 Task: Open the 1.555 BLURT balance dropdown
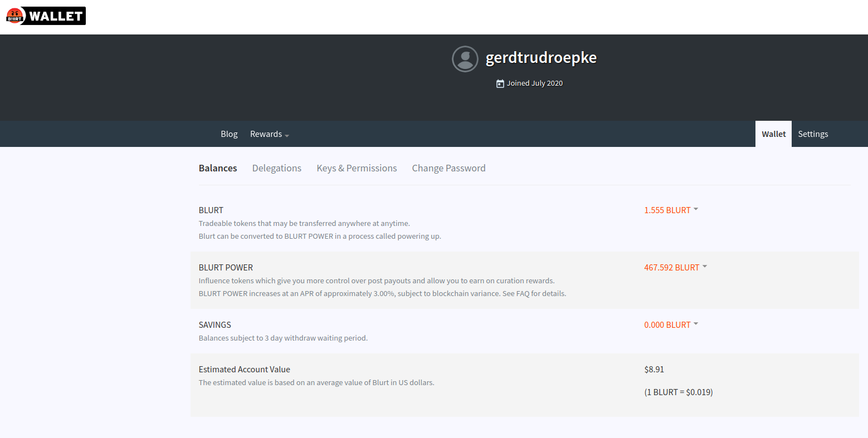pos(671,210)
